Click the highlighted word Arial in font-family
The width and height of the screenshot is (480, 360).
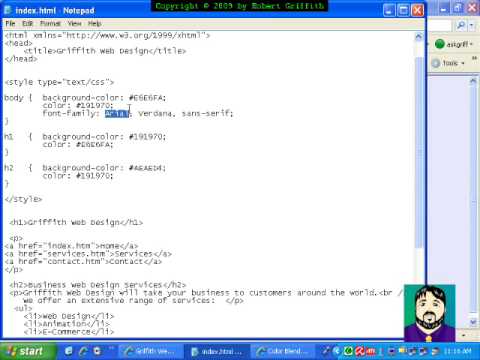click(x=117, y=114)
